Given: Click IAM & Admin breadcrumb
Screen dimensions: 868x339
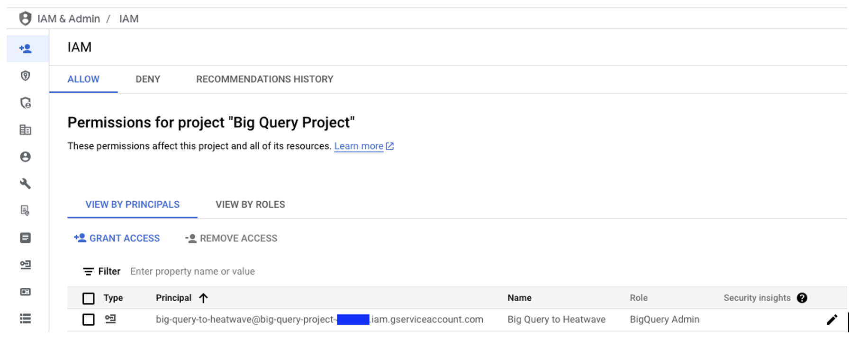Looking at the screenshot, I should pyautogui.click(x=69, y=19).
